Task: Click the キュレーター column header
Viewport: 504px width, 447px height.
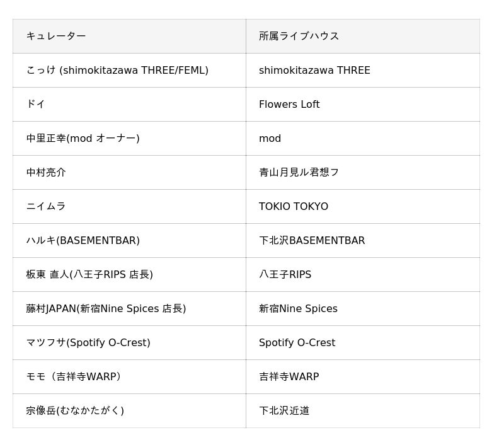Action: coord(129,36)
